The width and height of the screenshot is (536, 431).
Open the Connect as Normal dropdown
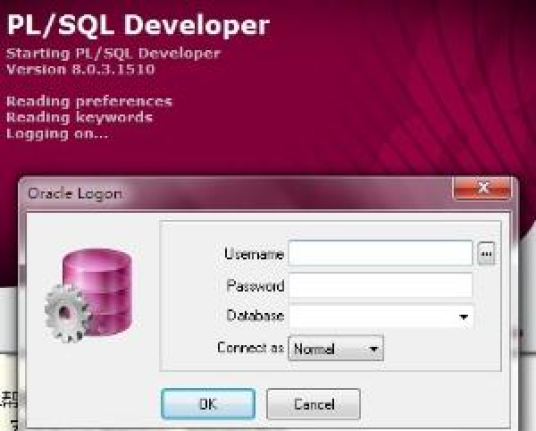[336, 348]
